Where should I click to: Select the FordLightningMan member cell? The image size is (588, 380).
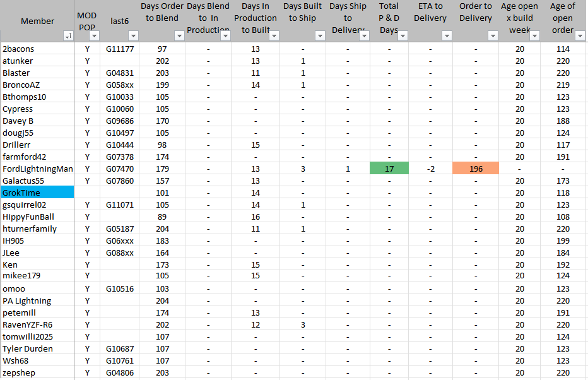click(x=37, y=169)
